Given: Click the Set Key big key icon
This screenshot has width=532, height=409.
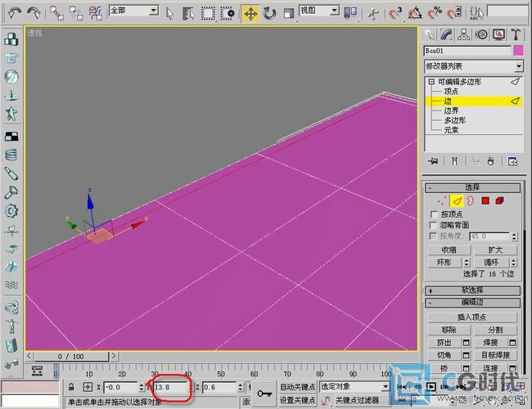Looking at the screenshot, I should click(265, 393).
